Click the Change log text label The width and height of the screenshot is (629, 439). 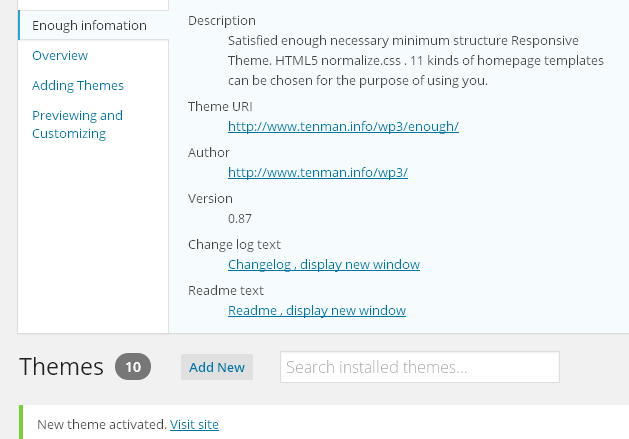234,244
